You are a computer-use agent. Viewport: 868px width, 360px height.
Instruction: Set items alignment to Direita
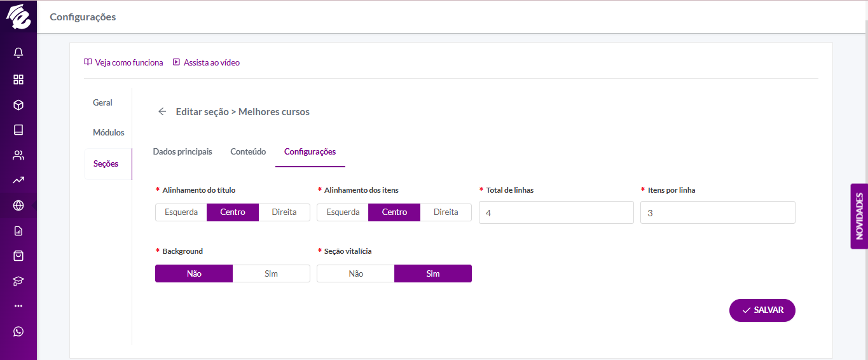[446, 212]
